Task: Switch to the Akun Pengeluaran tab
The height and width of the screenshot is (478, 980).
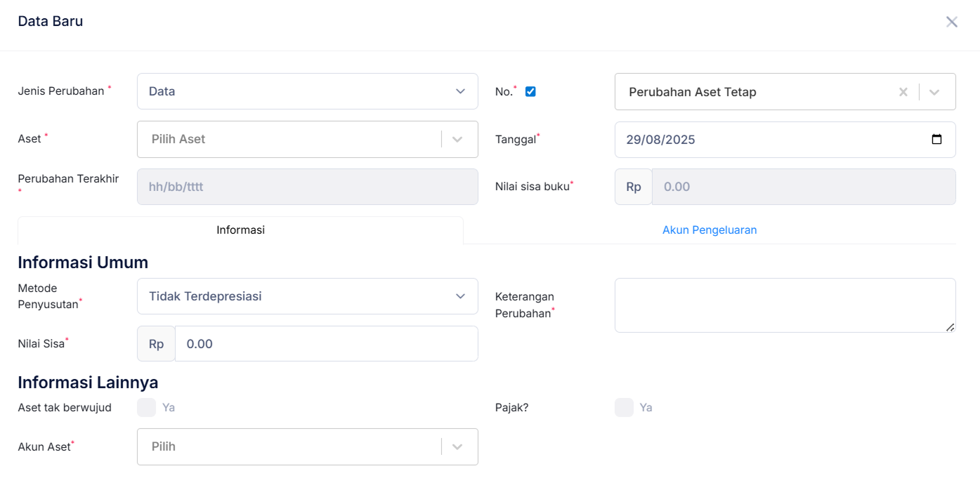Action: coord(709,230)
